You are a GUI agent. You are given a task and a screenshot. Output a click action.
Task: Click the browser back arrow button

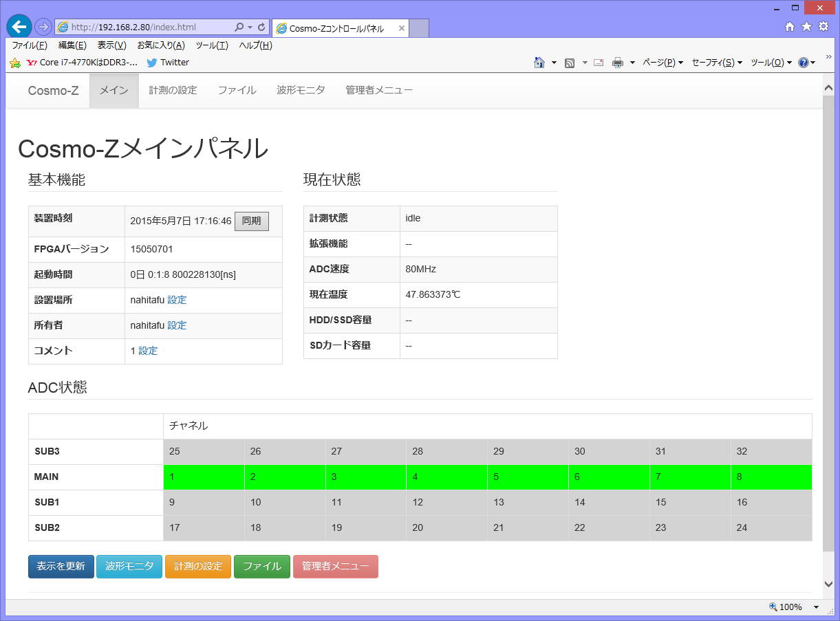click(x=19, y=27)
